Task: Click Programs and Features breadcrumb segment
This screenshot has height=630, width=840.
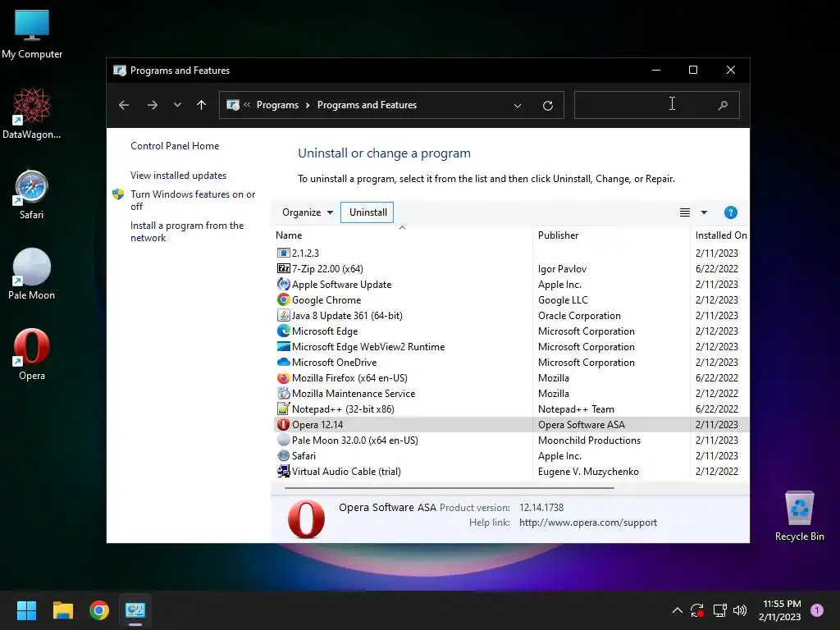Action: point(367,105)
